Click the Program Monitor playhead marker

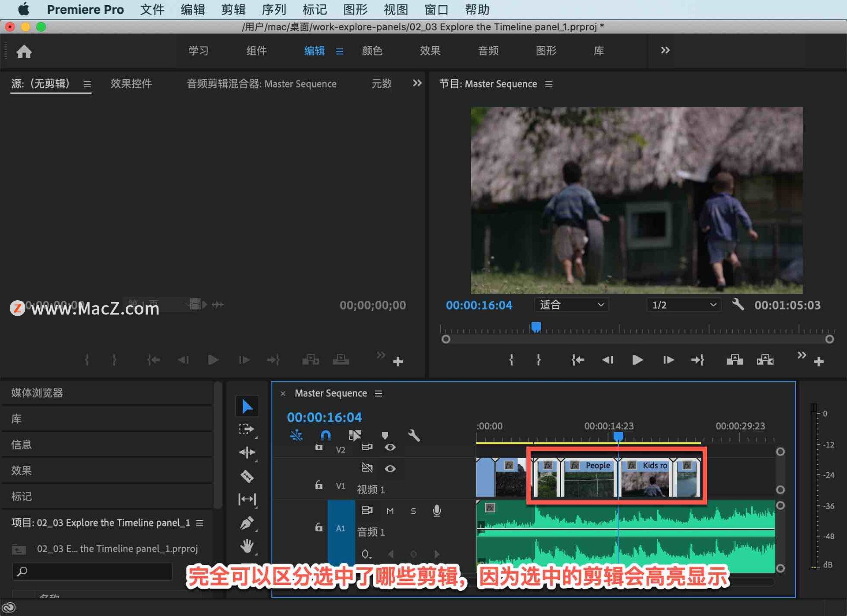tap(536, 327)
